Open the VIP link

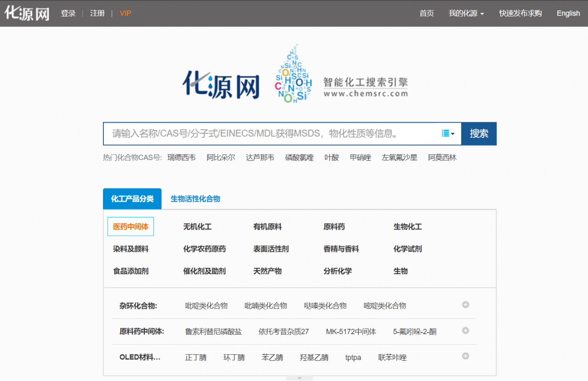pos(125,13)
